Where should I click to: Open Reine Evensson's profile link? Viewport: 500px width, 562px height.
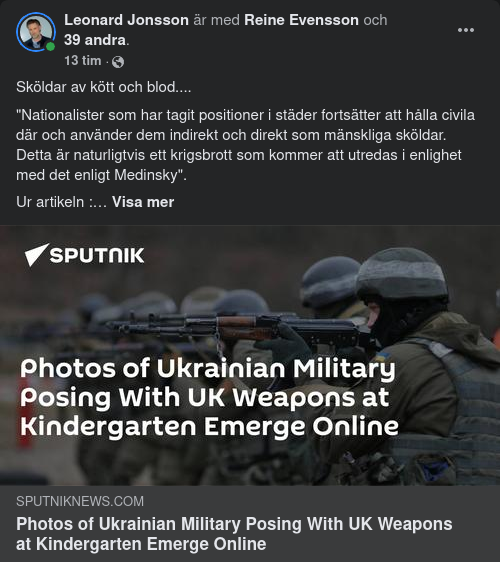click(x=301, y=20)
